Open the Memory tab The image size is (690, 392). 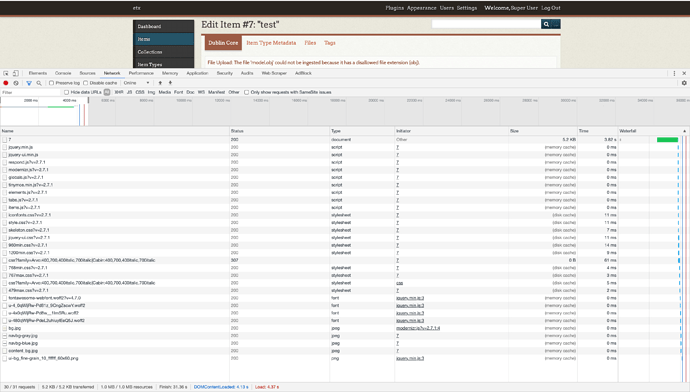(170, 73)
